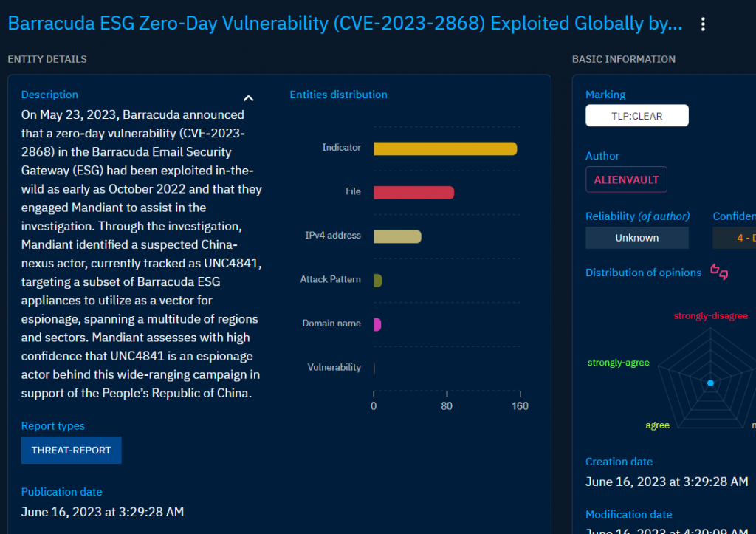Click the 'Description' section label
The width and height of the screenshot is (756, 534).
pyautogui.click(x=49, y=95)
